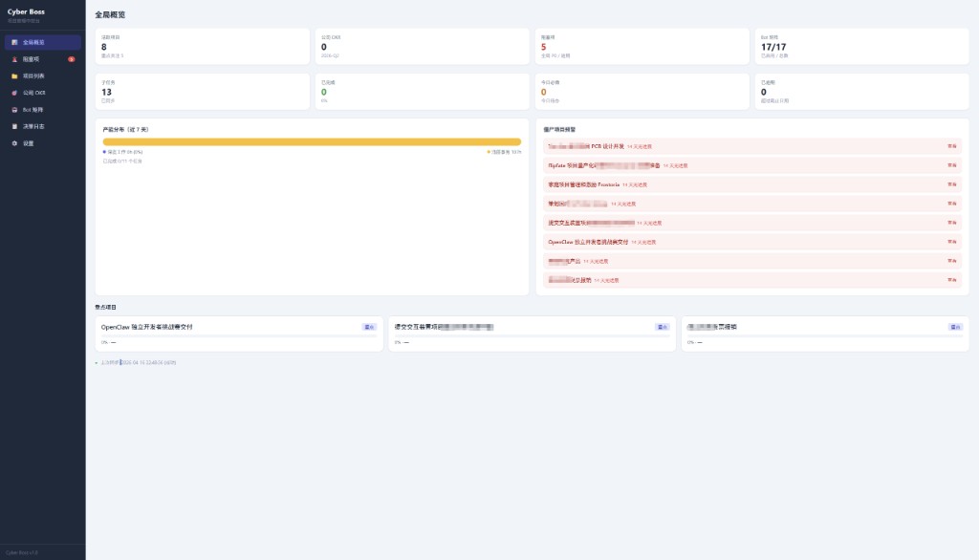
Task: Open the Bot 矩阵 card showing 17/17
Action: point(861,46)
